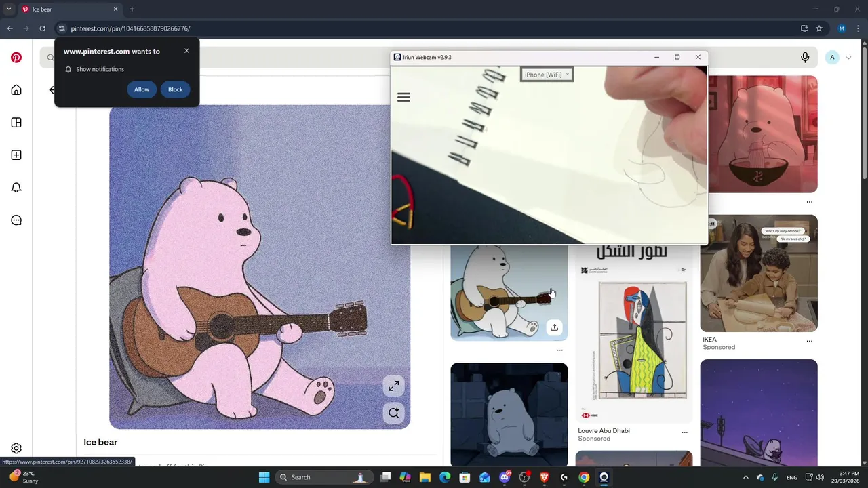Viewport: 868px width, 488px height.
Task: Reload the page in the browser toolbar
Action: pyautogui.click(x=42, y=28)
